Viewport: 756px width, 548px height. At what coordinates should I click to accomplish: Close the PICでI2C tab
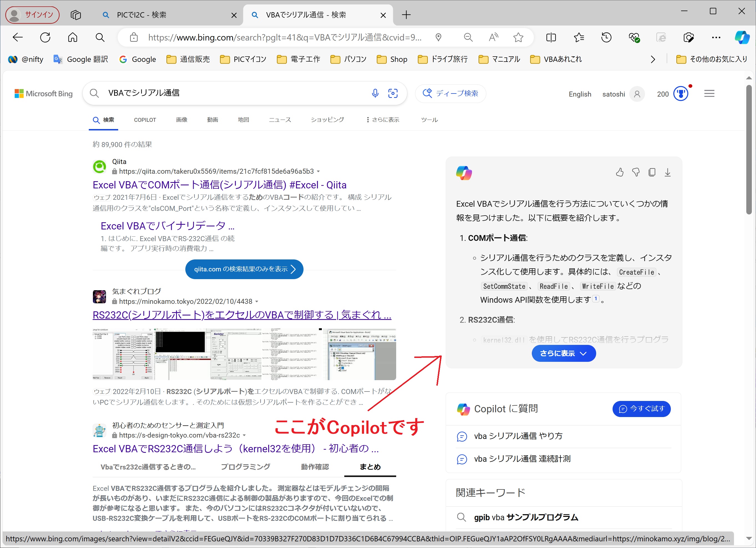click(234, 15)
